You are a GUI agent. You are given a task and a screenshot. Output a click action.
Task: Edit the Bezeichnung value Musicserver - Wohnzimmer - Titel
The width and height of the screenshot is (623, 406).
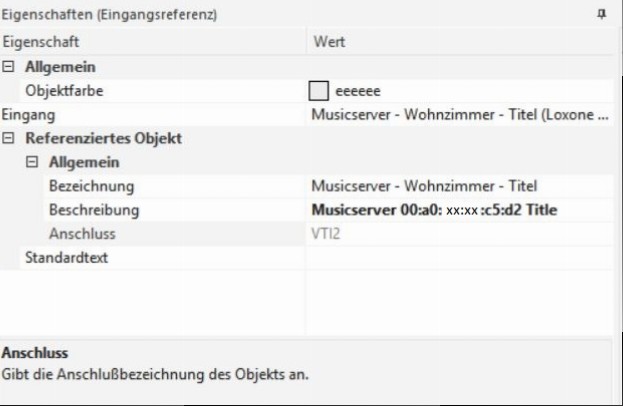425,186
